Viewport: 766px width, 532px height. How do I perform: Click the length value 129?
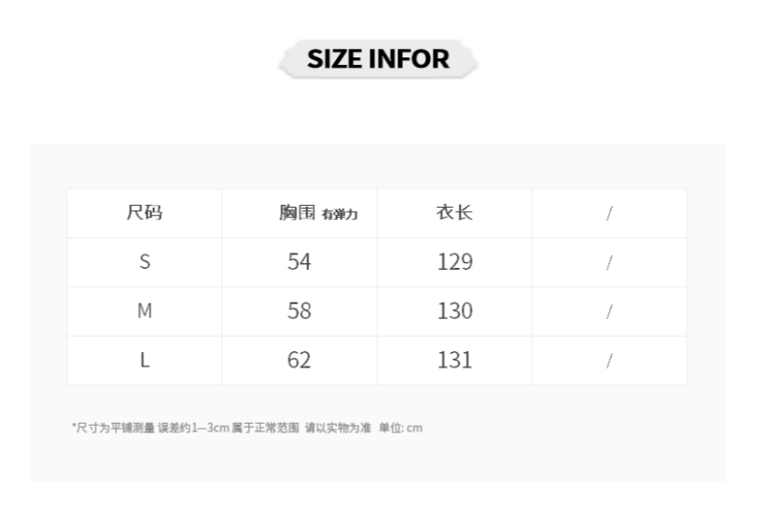(455, 261)
